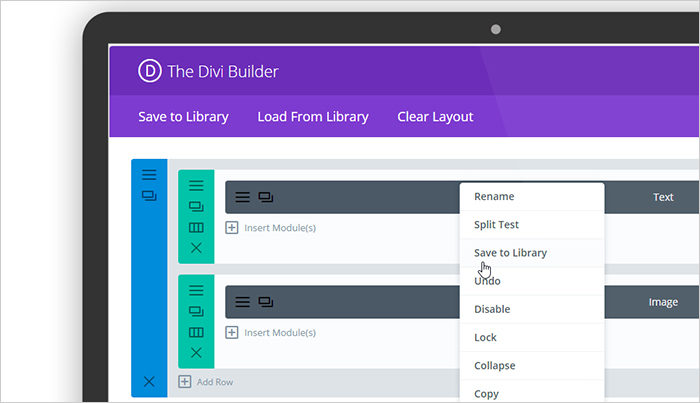Change column structure of second row
700x403 pixels.
tap(196, 332)
